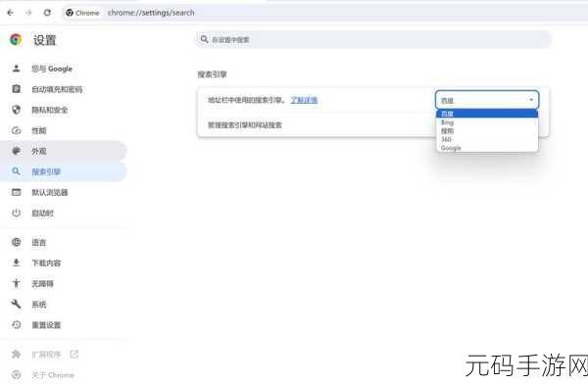Click the Chrome logo beside 设置
The height and width of the screenshot is (384, 588).
[16, 40]
